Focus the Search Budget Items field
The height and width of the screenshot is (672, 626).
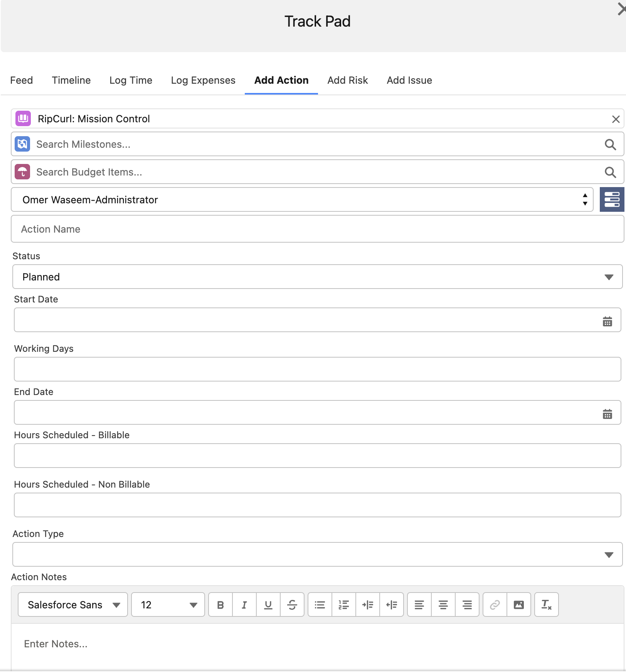pyautogui.click(x=317, y=172)
